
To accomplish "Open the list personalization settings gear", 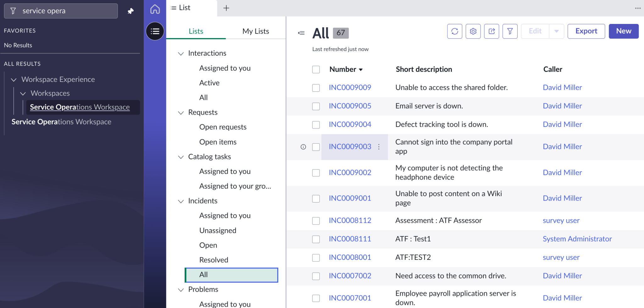I will click(x=473, y=31).
